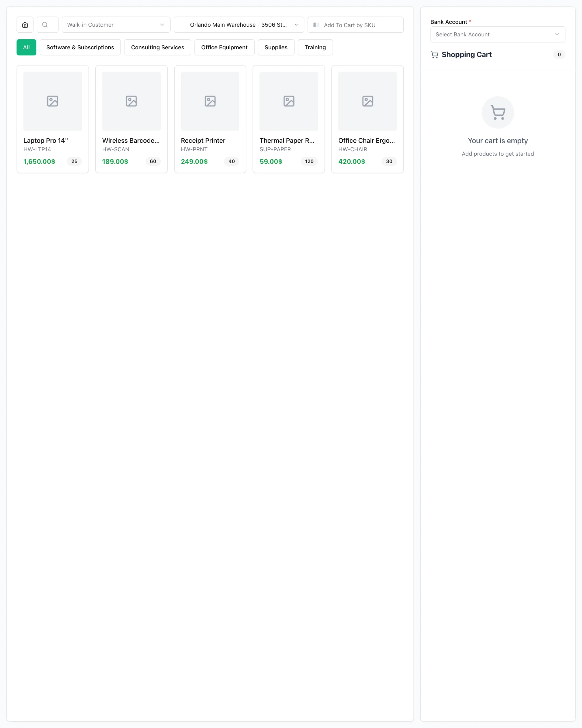582x728 pixels.
Task: Filter by Training category
Action: pyautogui.click(x=315, y=47)
